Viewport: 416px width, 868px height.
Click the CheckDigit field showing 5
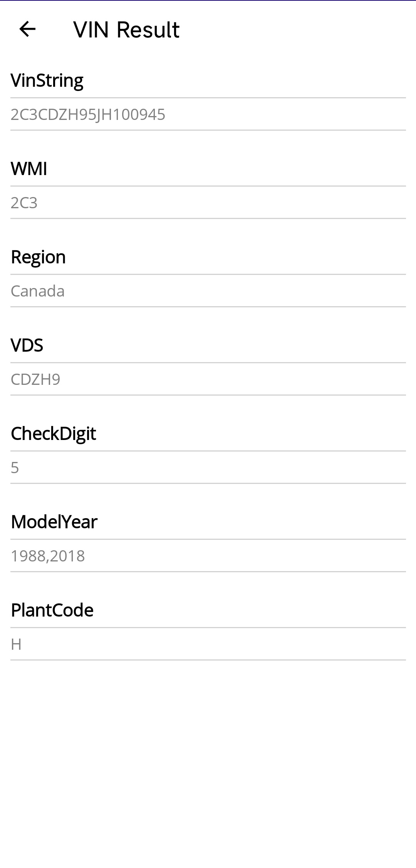tap(208, 467)
